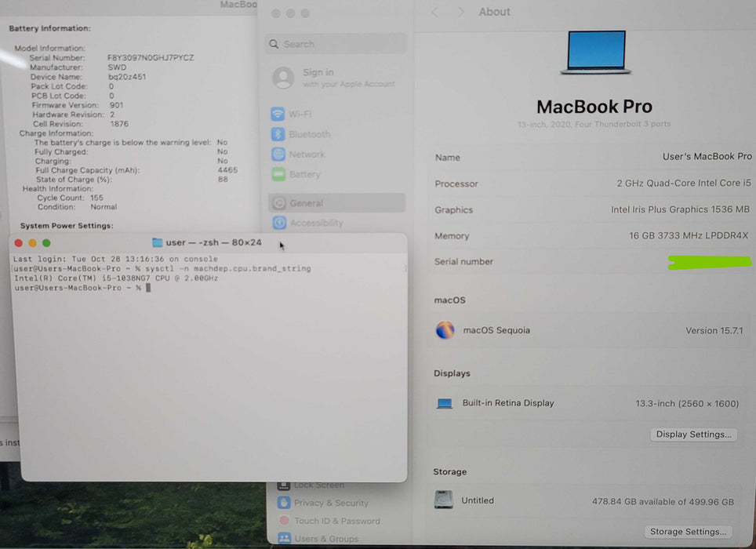Click the Built-in Retina Display icon
756x549 pixels.
[x=444, y=403]
